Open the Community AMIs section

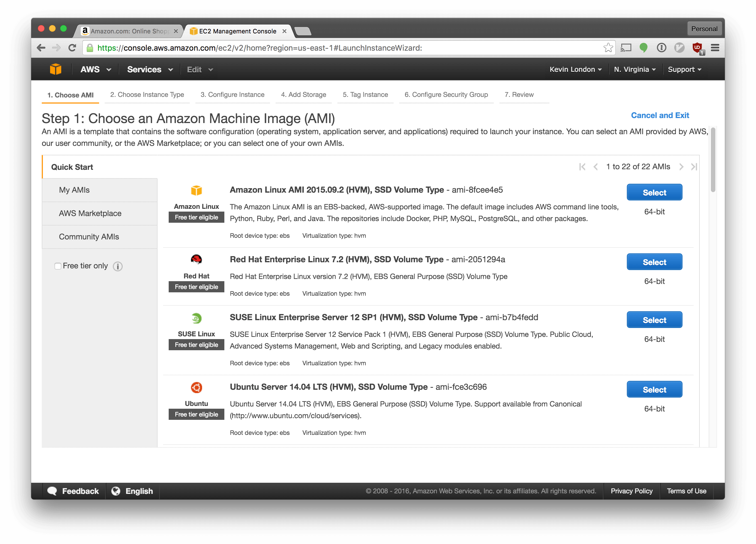89,237
